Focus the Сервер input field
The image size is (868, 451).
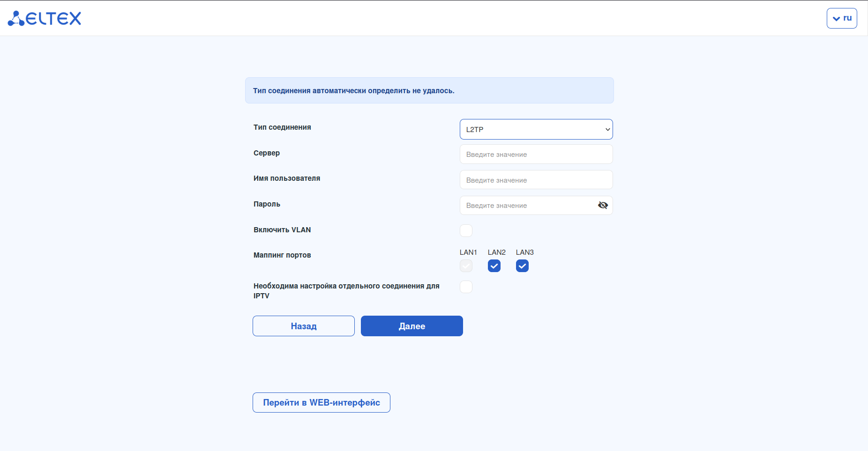536,154
